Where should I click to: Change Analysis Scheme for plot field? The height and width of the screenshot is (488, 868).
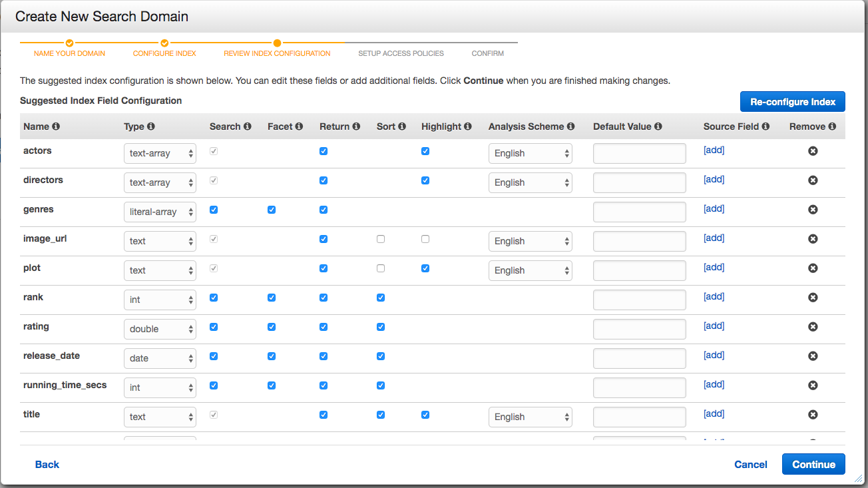click(x=530, y=270)
